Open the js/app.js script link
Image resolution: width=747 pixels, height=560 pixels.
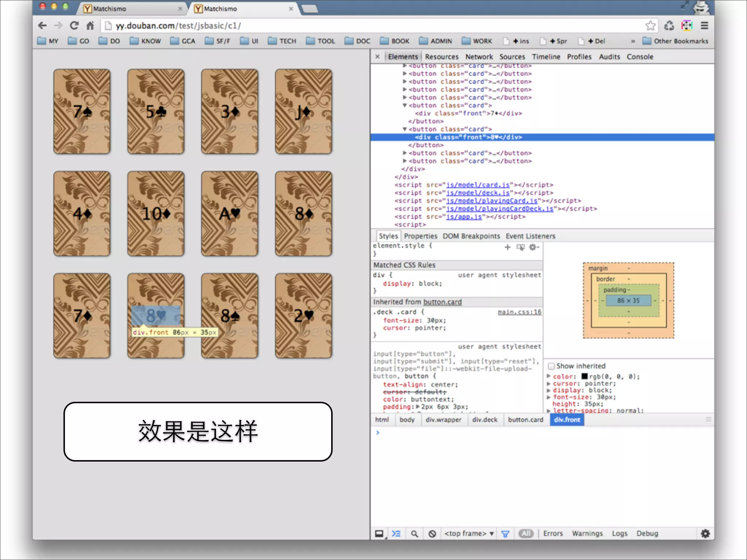(x=464, y=217)
